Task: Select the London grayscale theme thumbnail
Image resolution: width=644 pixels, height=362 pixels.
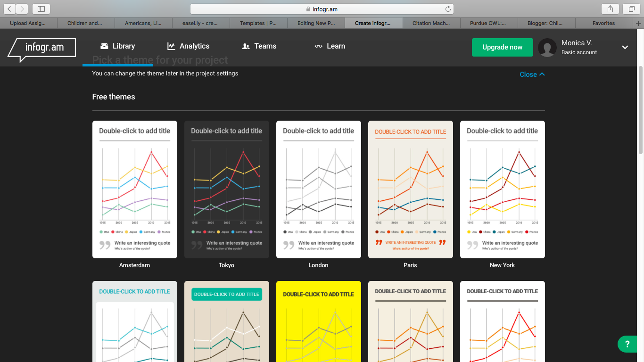Action: coord(319,189)
